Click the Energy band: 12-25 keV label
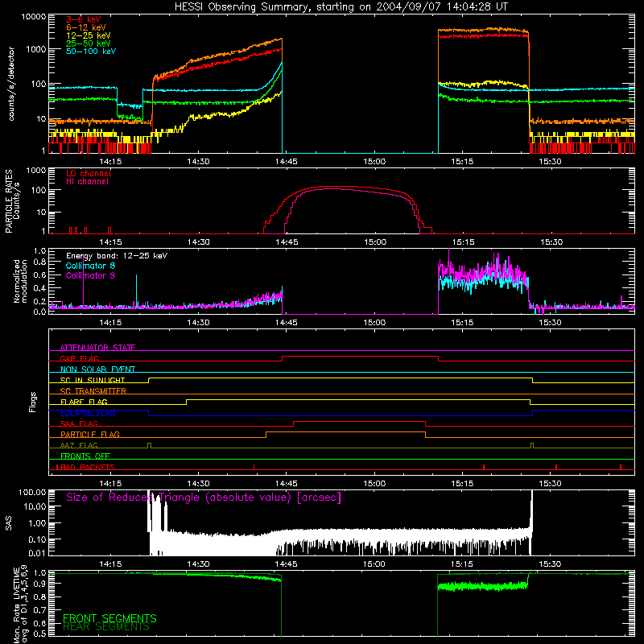The image size is (644, 644). (x=117, y=256)
